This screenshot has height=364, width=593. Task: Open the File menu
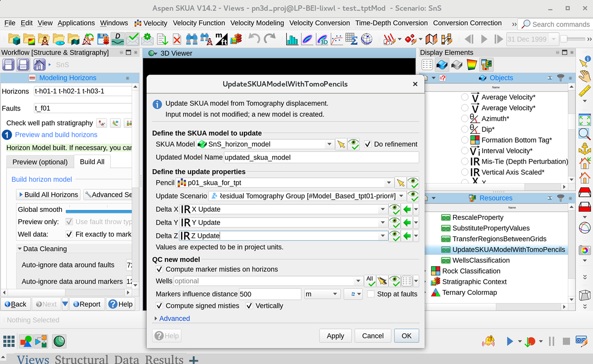pos(10,23)
